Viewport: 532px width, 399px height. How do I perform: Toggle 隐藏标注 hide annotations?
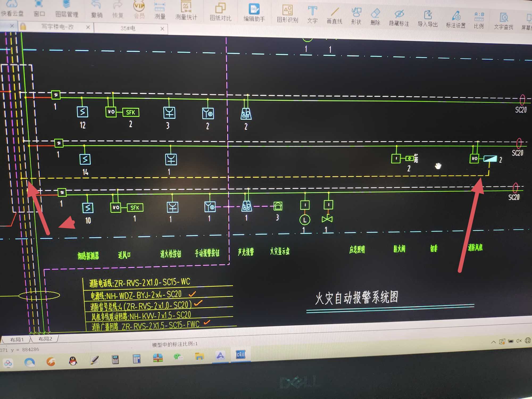pos(399,18)
